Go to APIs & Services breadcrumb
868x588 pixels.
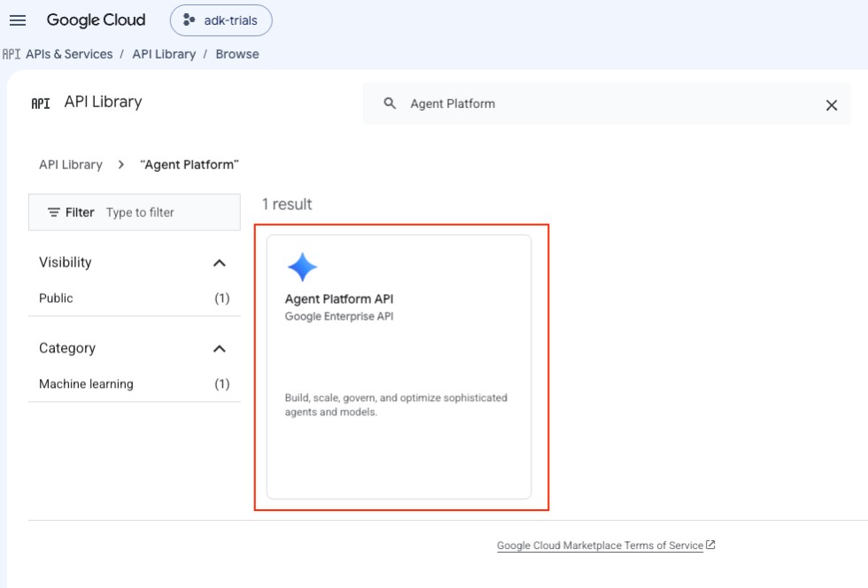(x=69, y=54)
